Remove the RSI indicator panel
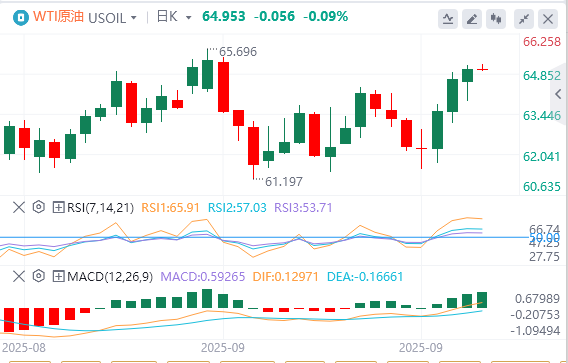This screenshot has width=568, height=363. point(19,208)
